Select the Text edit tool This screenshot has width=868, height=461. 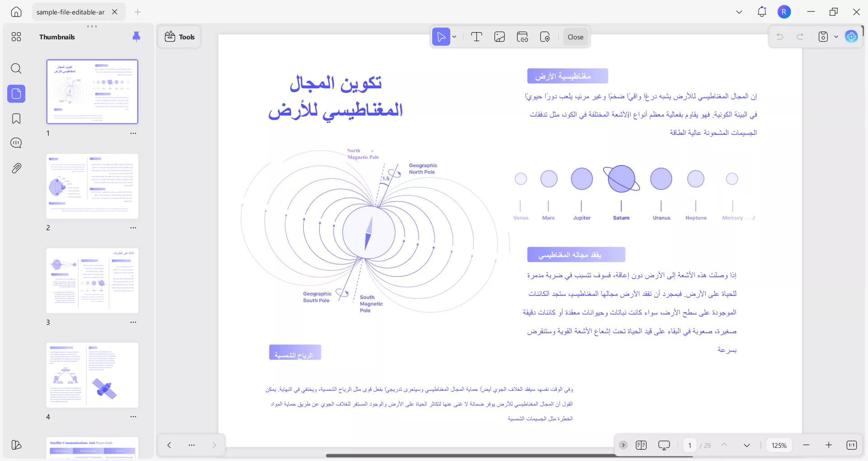(x=476, y=37)
